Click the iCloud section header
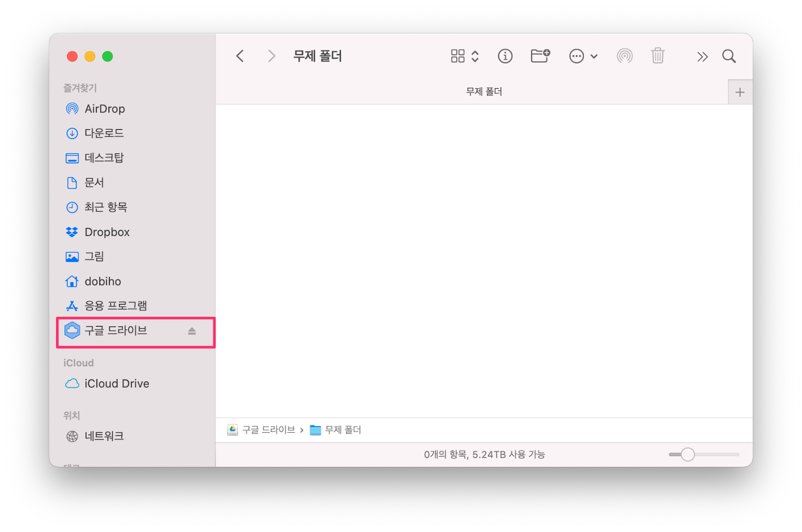This screenshot has width=802, height=532. click(x=79, y=363)
